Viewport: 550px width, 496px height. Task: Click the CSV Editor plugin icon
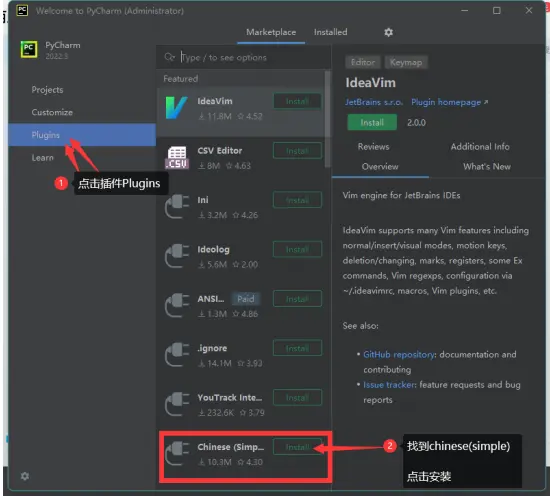pos(177,158)
